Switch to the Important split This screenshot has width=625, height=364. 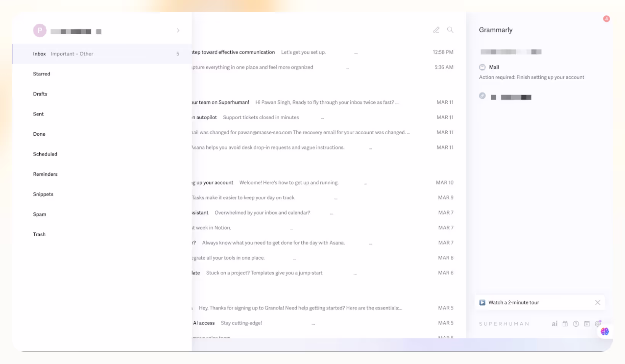pos(63,54)
